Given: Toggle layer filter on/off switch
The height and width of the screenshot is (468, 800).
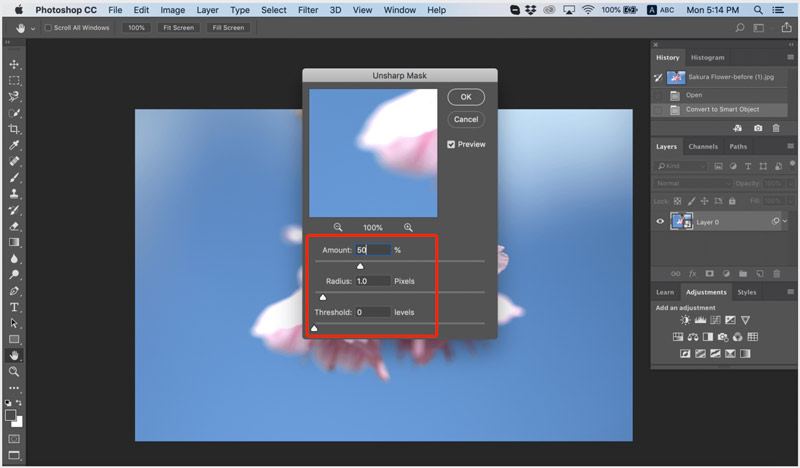Looking at the screenshot, I should point(792,163).
